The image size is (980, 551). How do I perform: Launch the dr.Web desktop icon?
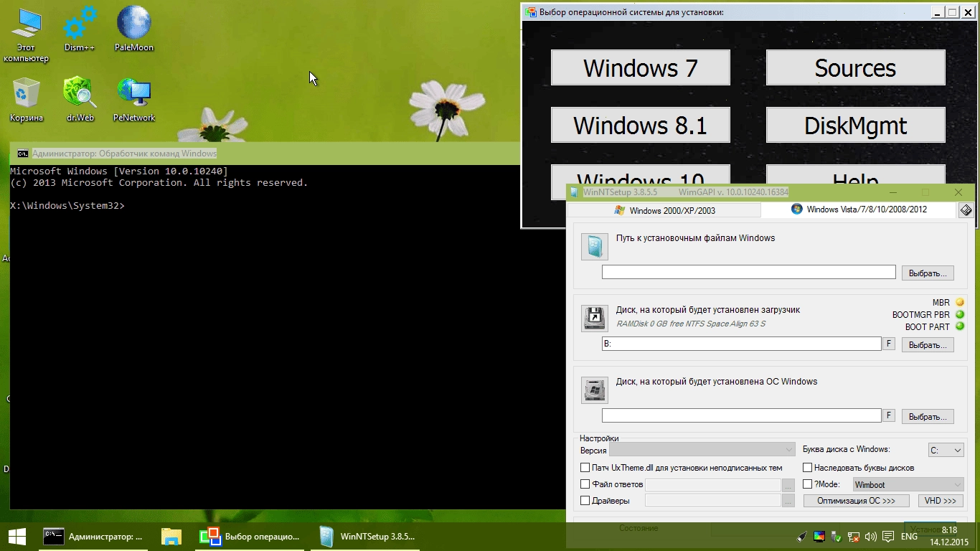pyautogui.click(x=80, y=99)
